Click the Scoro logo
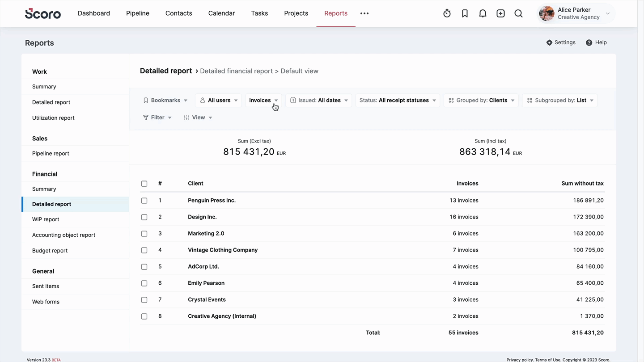This screenshot has width=644, height=362. [43, 13]
